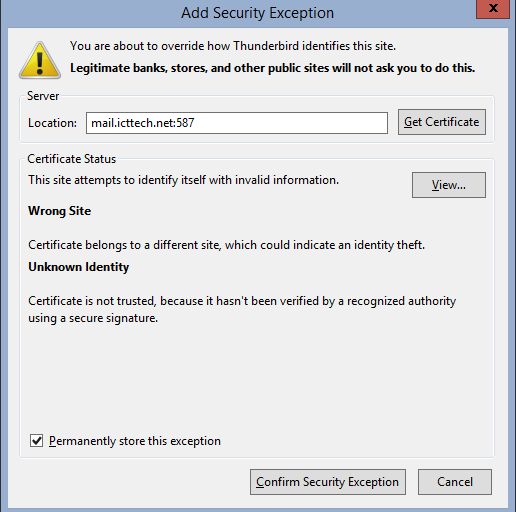Click the 'Location:' field label
This screenshot has width=516, height=512.
(x=52, y=123)
